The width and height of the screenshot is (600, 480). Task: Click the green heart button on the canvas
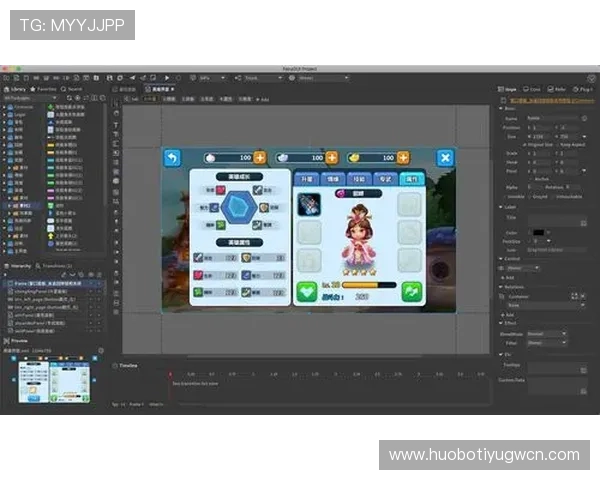[x=307, y=292]
